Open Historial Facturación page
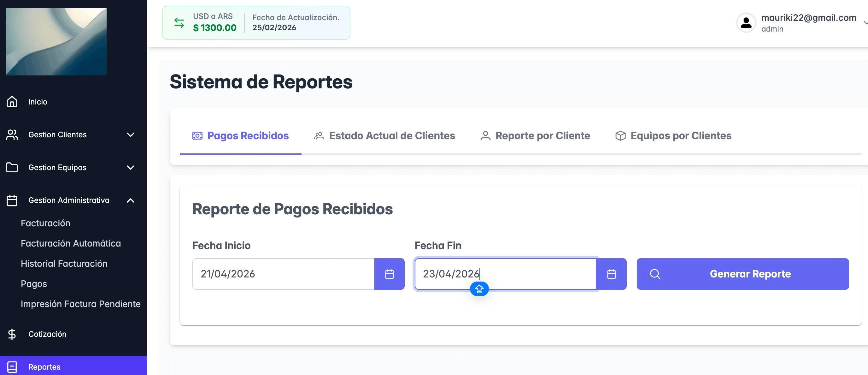Screen dimensions: 868x375 pos(64,263)
